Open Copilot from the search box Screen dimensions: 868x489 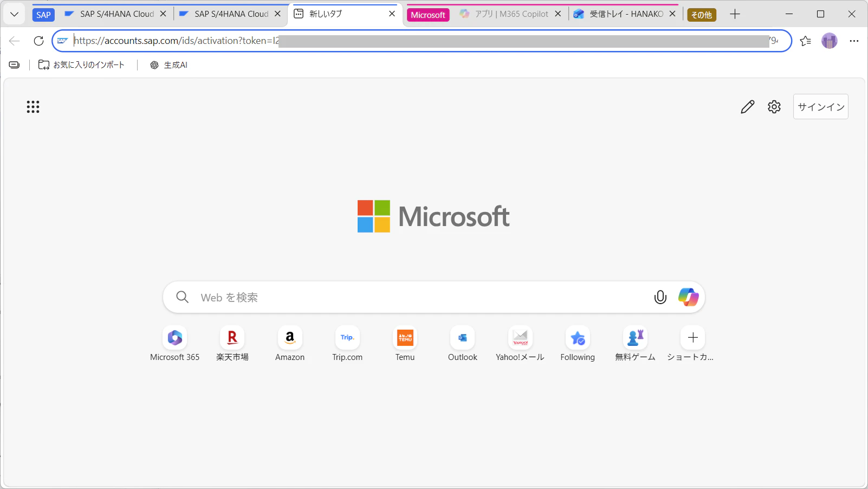[689, 297]
